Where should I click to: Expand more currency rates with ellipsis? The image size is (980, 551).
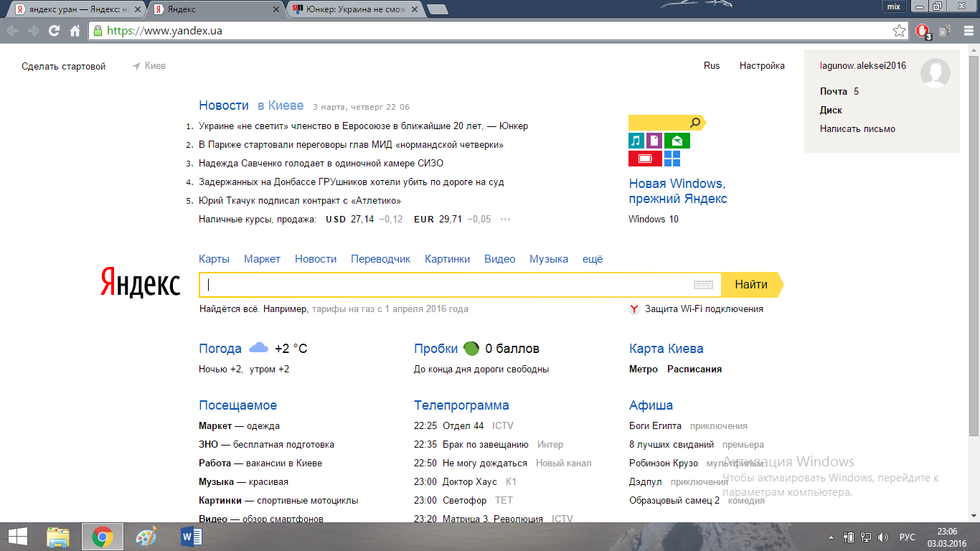(505, 219)
